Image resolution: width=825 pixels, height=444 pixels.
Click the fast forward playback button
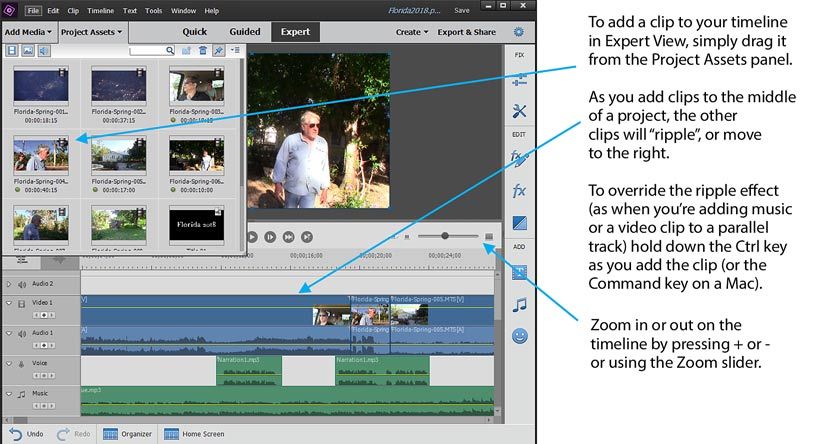tap(288, 237)
